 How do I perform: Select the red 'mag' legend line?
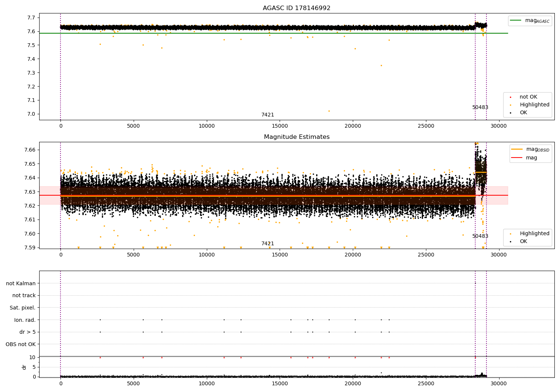coord(517,158)
